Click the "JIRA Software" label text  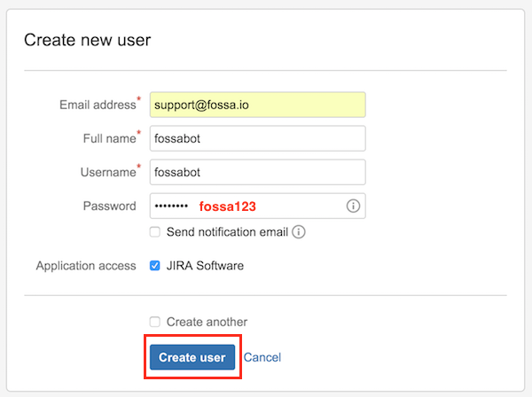click(x=205, y=265)
